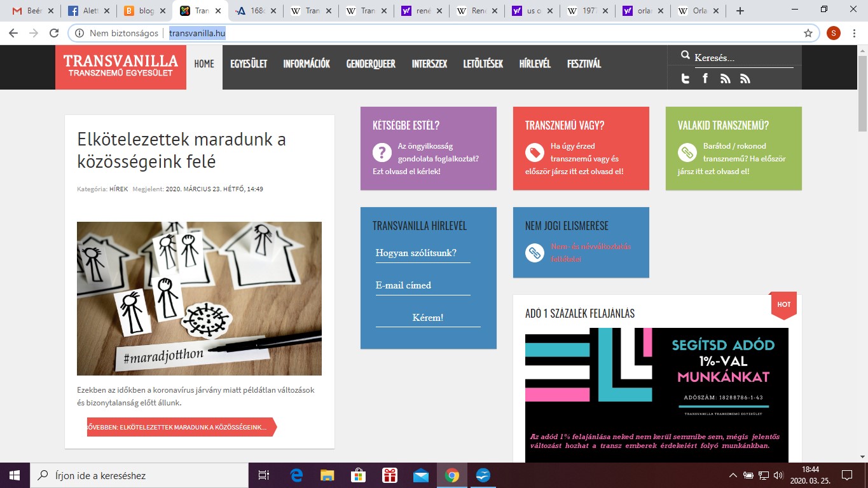
Task: Show hidden system tray icons
Action: tap(733, 475)
